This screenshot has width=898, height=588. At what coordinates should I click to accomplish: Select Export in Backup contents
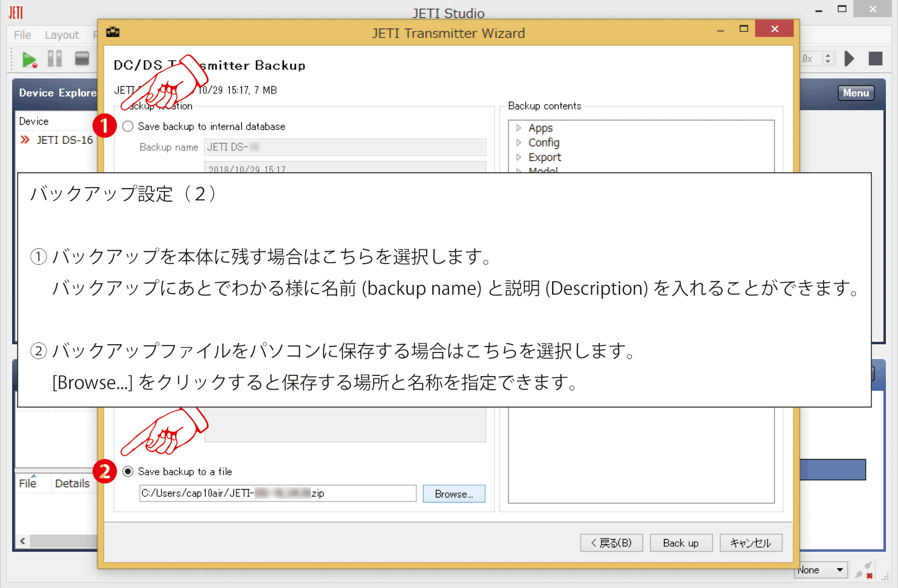(545, 157)
